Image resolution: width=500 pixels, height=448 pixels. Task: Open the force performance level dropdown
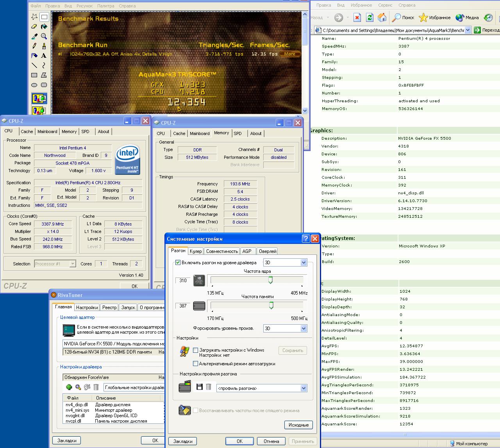click(304, 328)
